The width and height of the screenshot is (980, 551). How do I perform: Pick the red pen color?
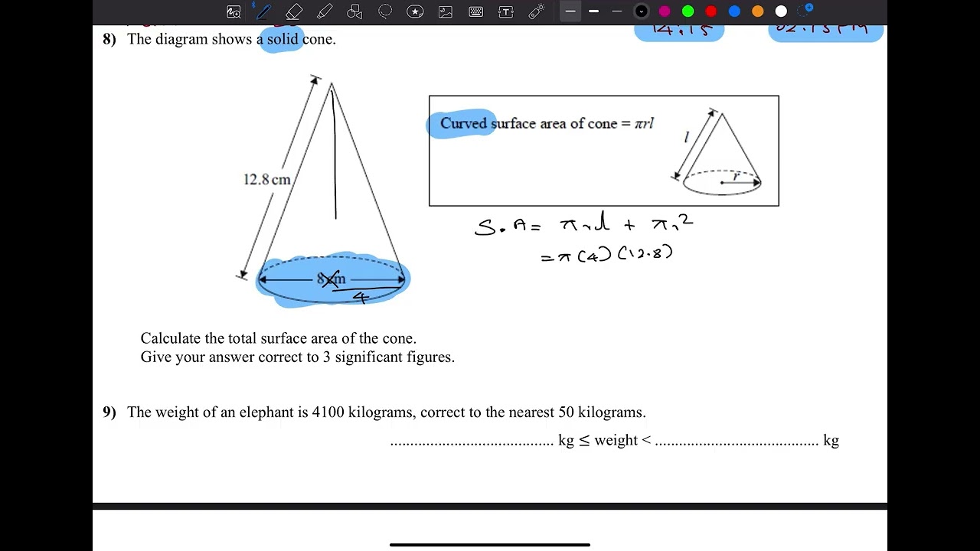point(711,11)
